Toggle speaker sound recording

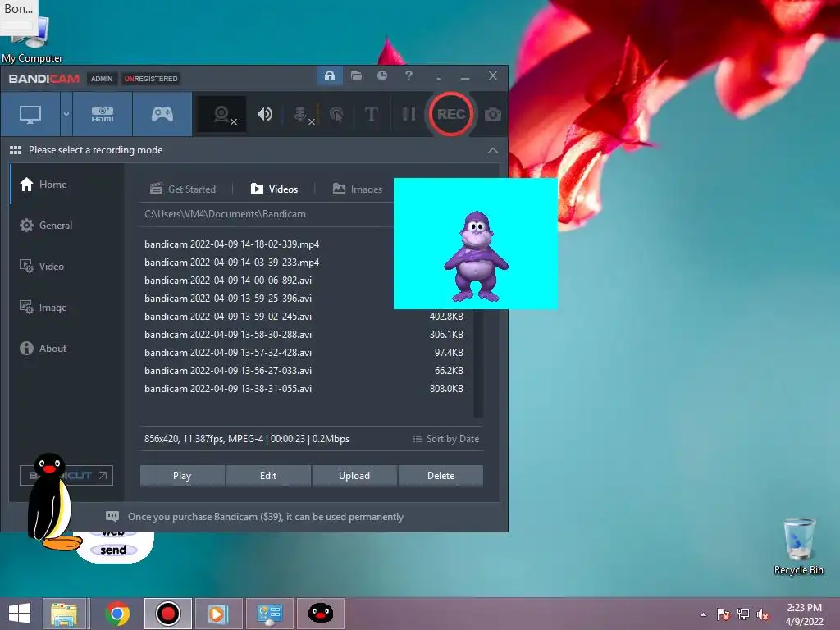click(x=265, y=114)
